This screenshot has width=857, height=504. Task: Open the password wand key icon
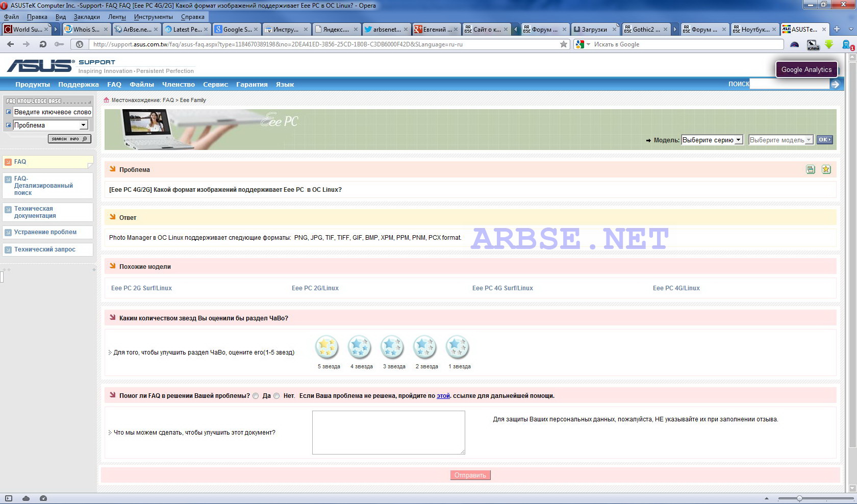point(59,44)
